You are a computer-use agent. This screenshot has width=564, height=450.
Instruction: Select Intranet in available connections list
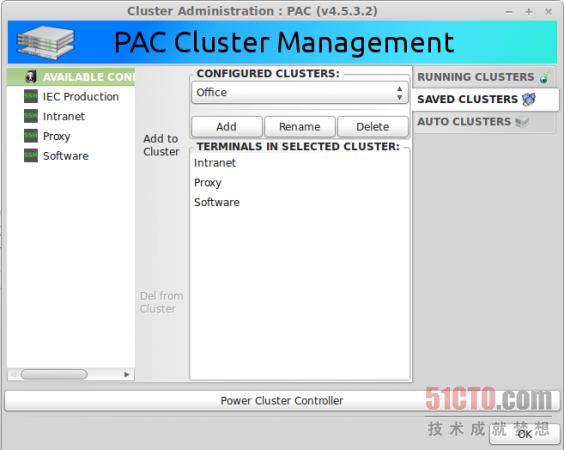[71, 116]
